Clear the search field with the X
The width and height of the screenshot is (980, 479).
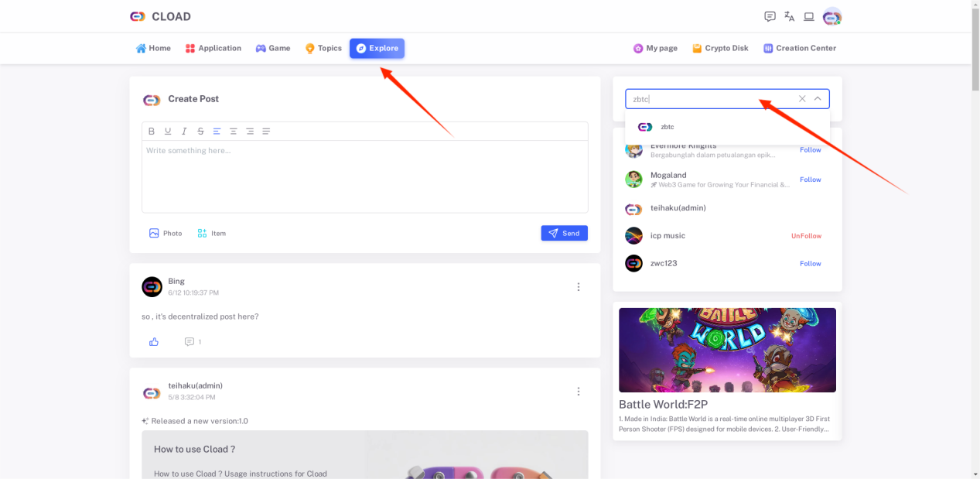coord(802,98)
